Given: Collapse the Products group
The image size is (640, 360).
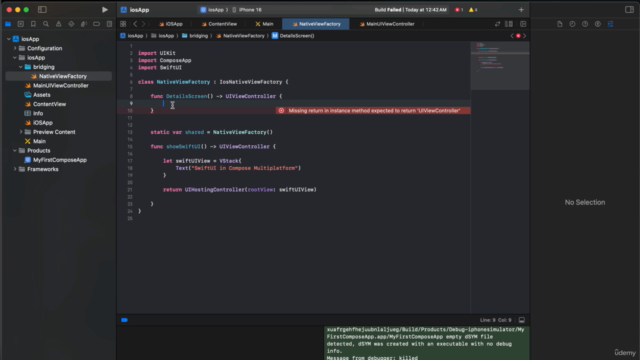Looking at the screenshot, I should 15,151.
